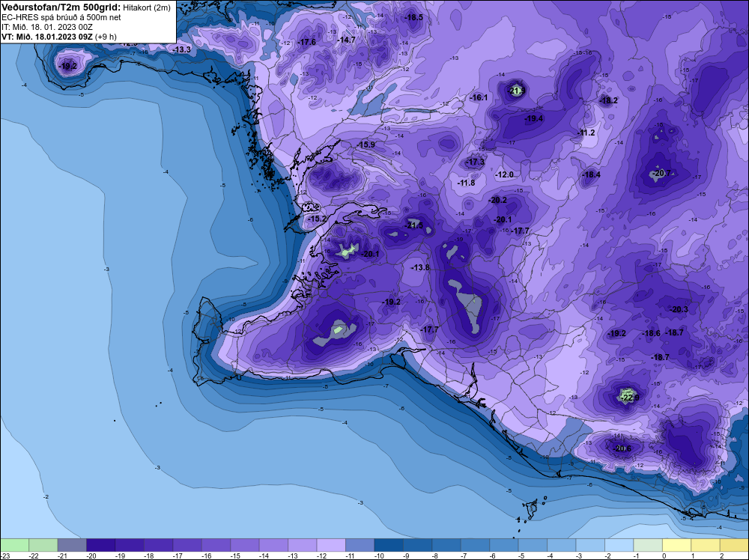Click the -18.5 temperature value
749x560 pixels.
(413, 17)
